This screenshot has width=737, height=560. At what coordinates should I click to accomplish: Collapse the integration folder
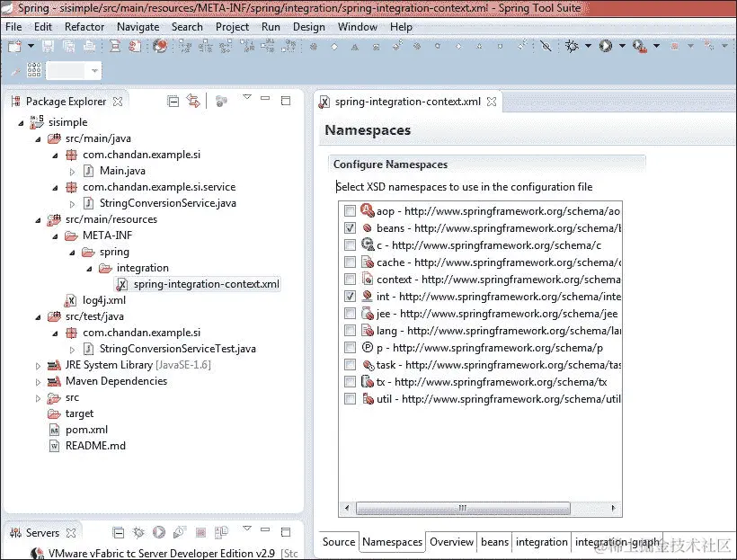89,269
